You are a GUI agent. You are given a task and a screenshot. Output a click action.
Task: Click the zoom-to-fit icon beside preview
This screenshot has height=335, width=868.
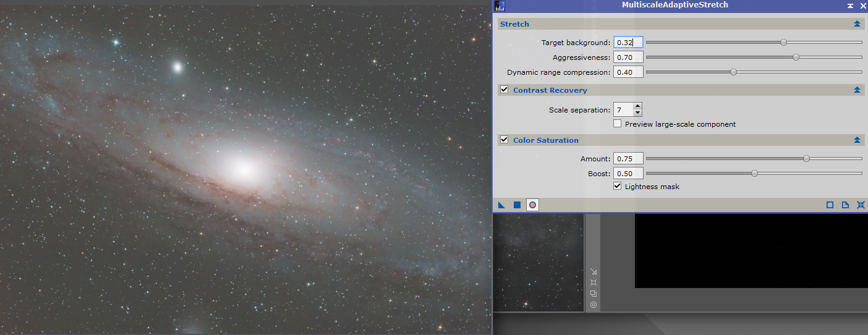point(594,282)
